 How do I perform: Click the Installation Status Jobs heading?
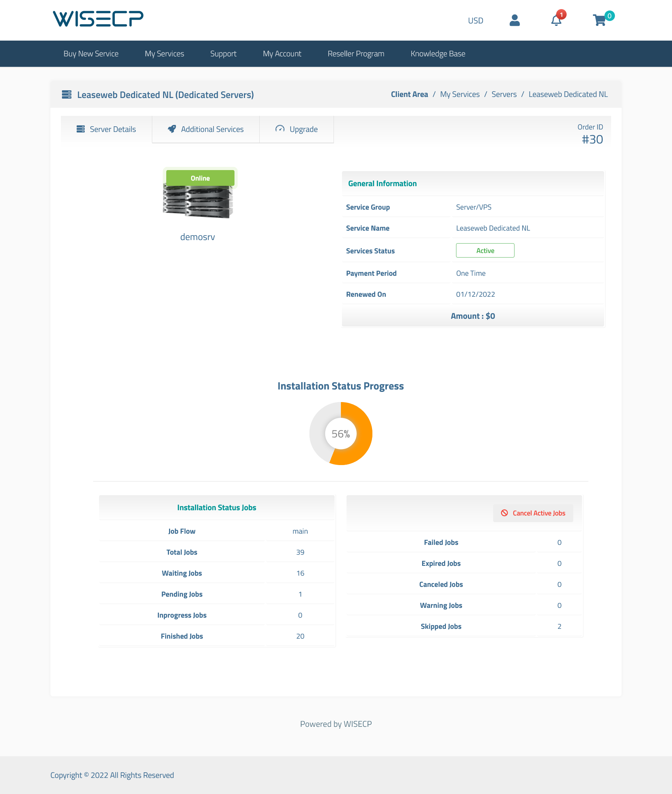217,507
